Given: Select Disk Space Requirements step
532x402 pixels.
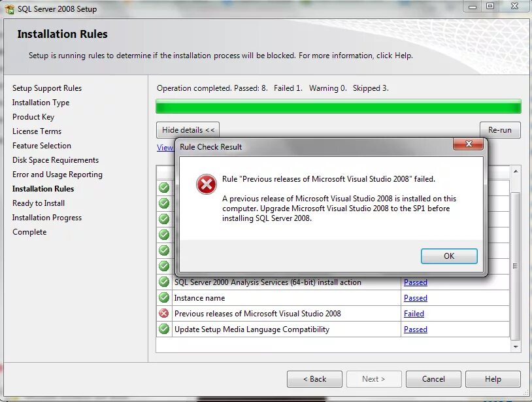Looking at the screenshot, I should pyautogui.click(x=56, y=160).
